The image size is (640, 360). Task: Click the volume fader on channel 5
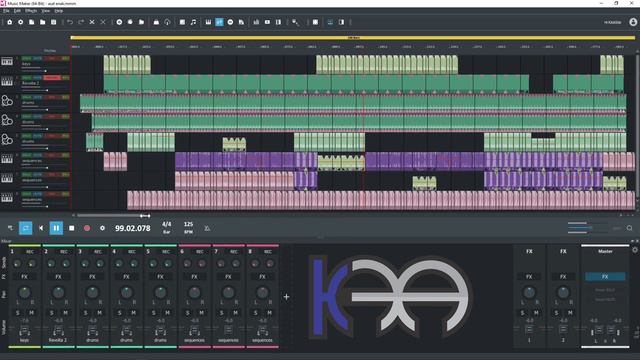pyautogui.click(x=160, y=330)
